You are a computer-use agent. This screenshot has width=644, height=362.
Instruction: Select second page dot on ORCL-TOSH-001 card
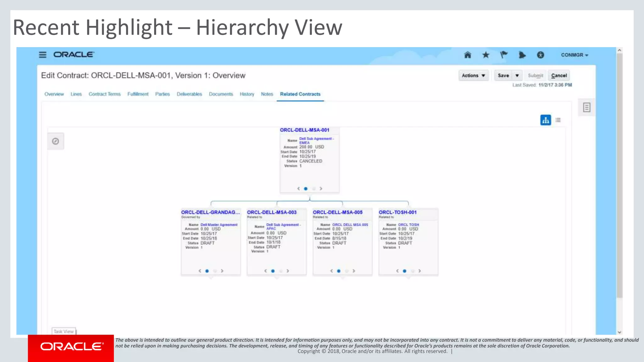[413, 271]
